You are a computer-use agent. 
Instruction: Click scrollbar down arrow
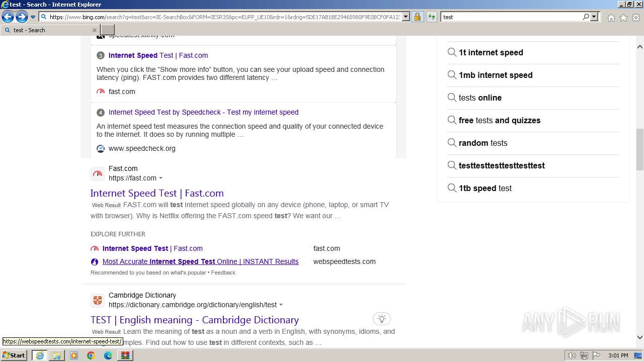tap(640, 337)
